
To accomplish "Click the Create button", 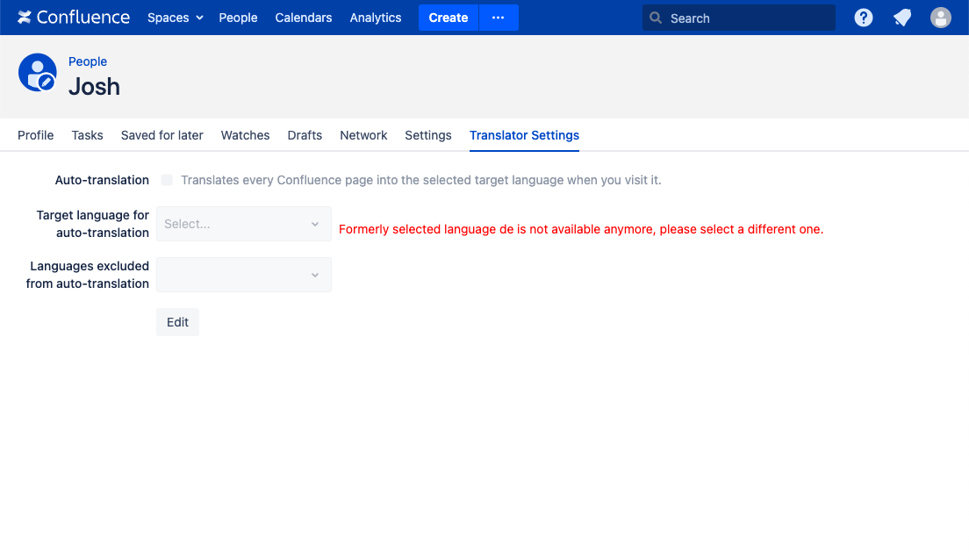I will [x=448, y=17].
